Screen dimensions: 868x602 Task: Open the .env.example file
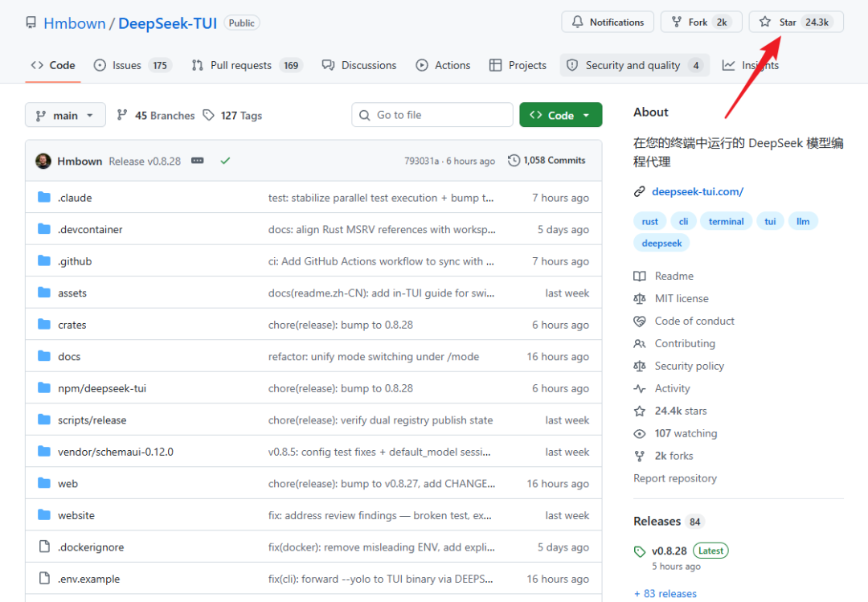point(89,579)
